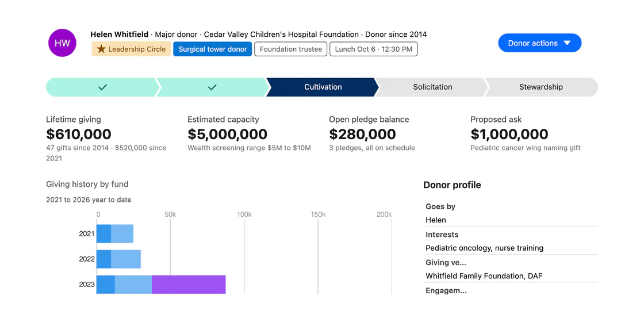Select the Cultivation stage
644x322 pixels.
323,87
